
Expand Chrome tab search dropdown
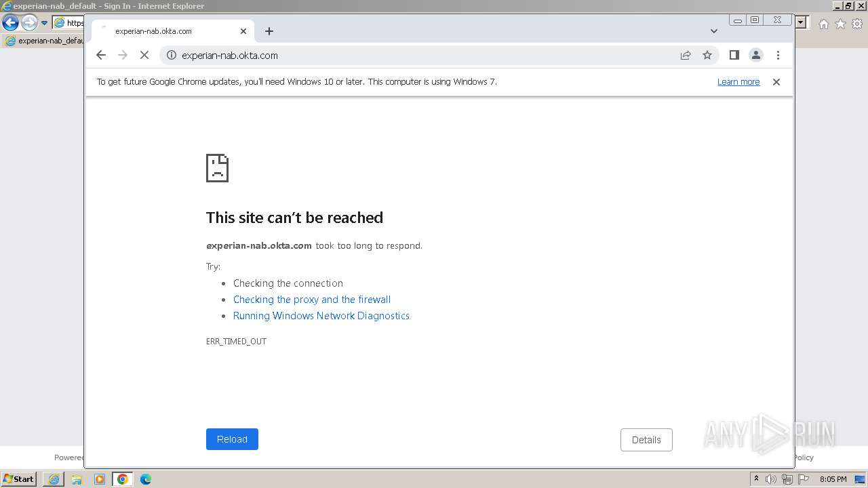coord(713,31)
